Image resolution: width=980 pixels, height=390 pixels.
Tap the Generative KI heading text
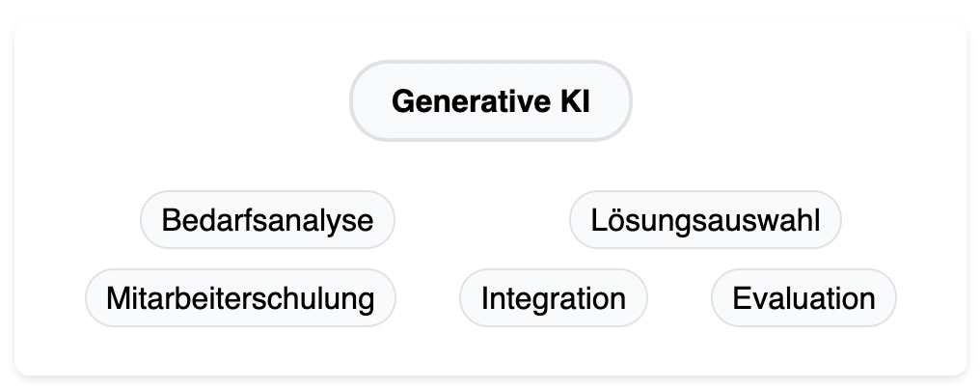point(491,101)
